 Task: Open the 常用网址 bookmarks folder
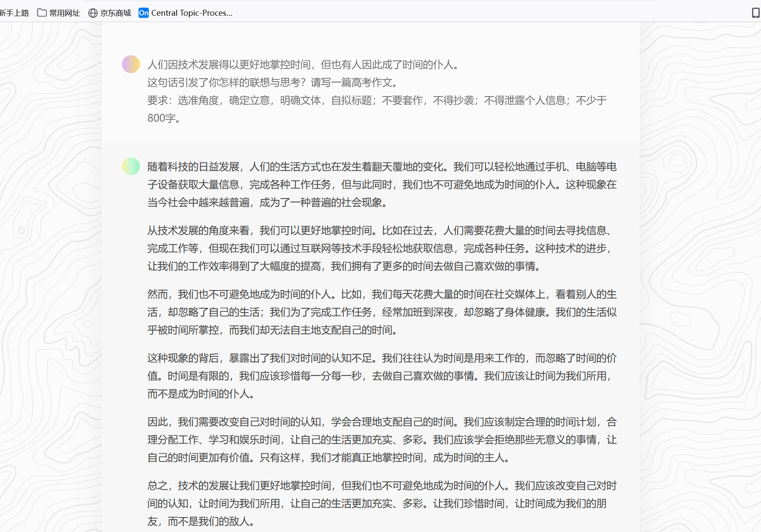[59, 13]
